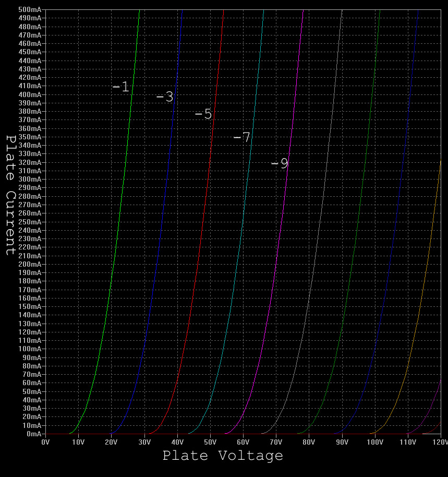Click the 70V x-axis tick label
The image size is (448, 477).
pos(276,442)
